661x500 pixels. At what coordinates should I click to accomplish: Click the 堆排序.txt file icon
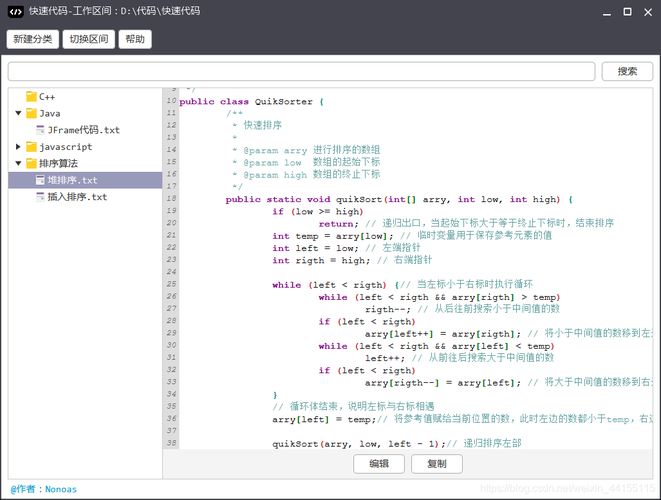[x=40, y=180]
